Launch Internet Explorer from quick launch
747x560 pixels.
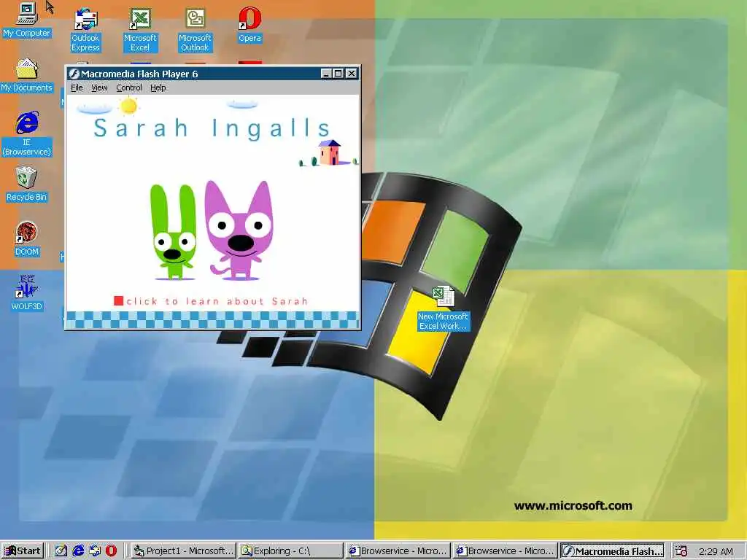pos(78,551)
